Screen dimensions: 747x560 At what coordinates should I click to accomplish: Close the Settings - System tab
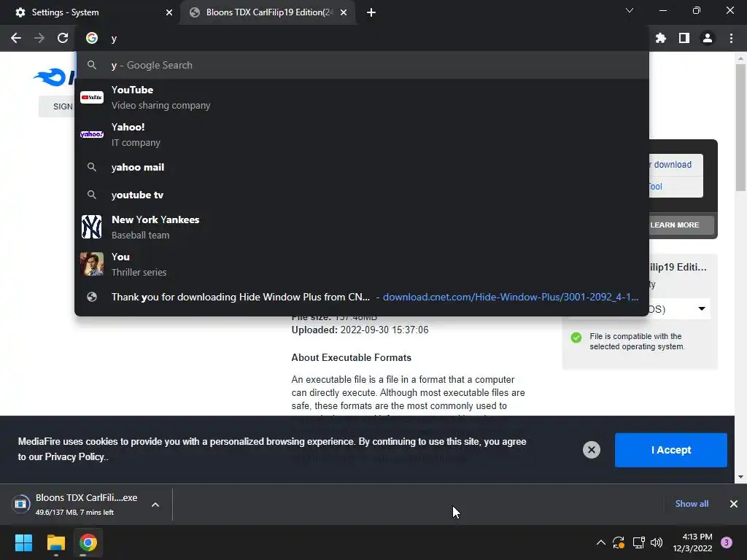pyautogui.click(x=169, y=12)
